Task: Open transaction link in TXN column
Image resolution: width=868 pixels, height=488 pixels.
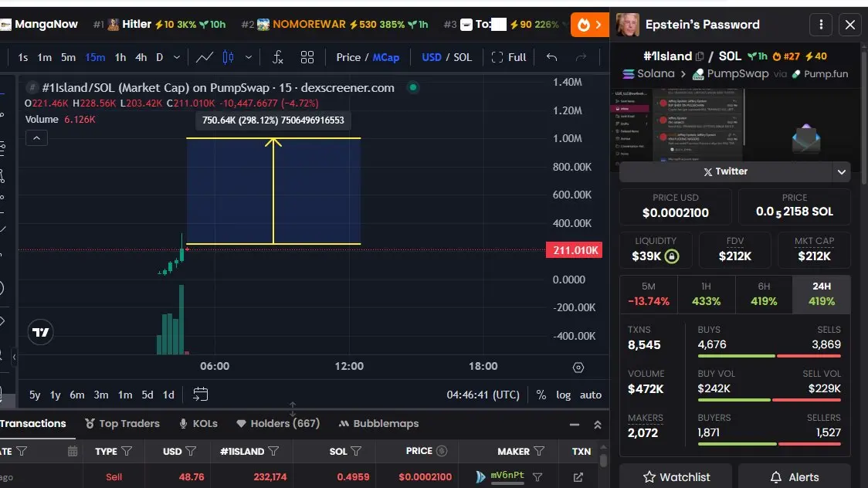Action: [x=578, y=477]
